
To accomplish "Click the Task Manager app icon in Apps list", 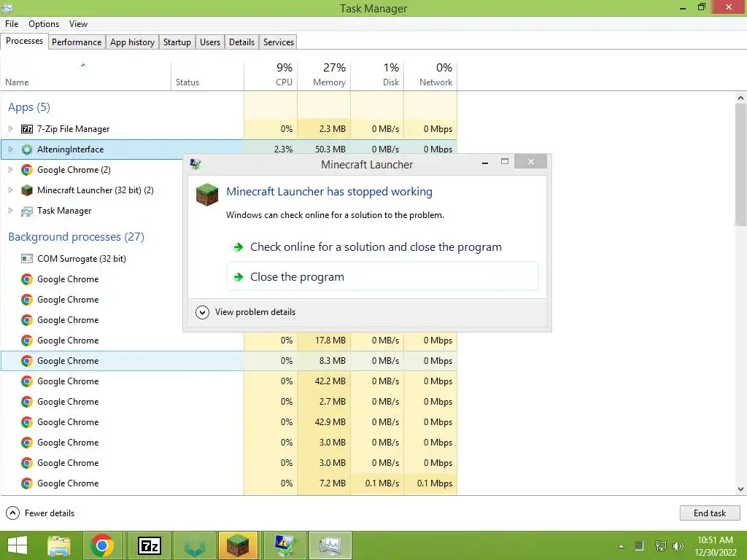I will click(x=27, y=211).
